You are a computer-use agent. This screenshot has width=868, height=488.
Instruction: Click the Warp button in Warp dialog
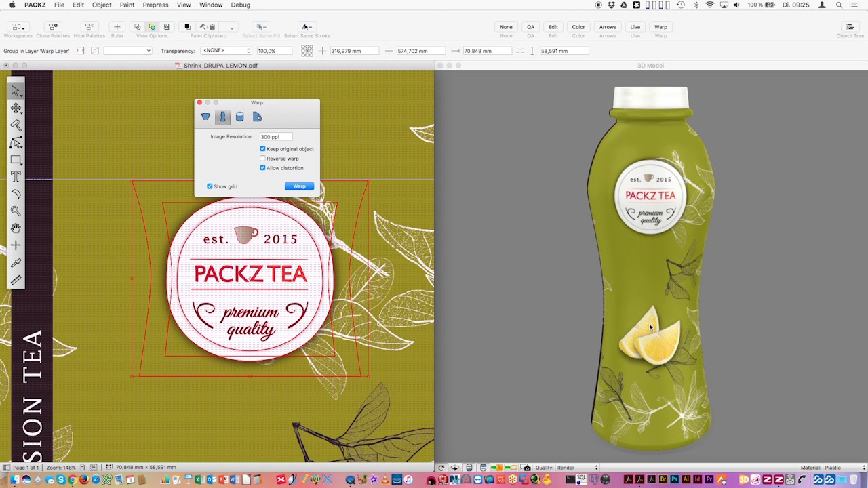(x=299, y=186)
